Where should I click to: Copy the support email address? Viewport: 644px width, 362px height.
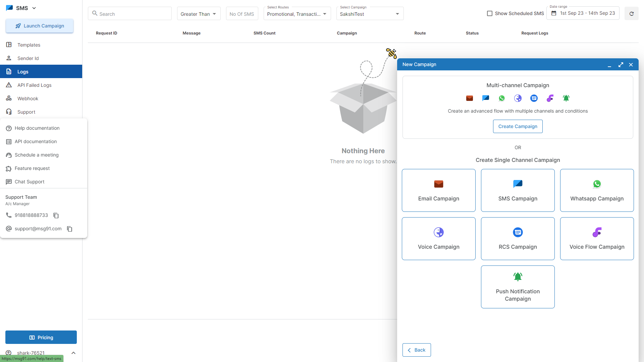tap(69, 229)
